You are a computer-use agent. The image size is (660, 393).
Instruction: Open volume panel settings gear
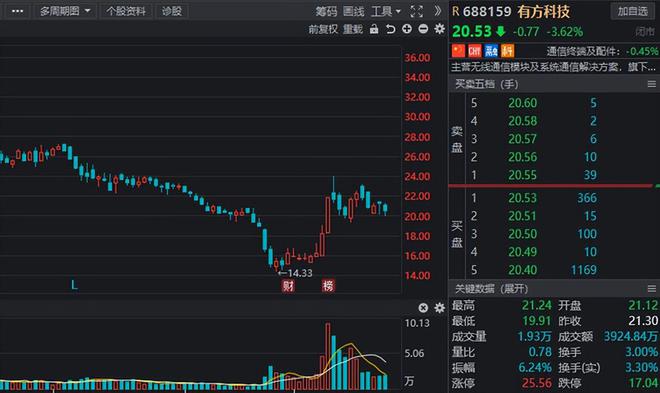click(x=439, y=308)
